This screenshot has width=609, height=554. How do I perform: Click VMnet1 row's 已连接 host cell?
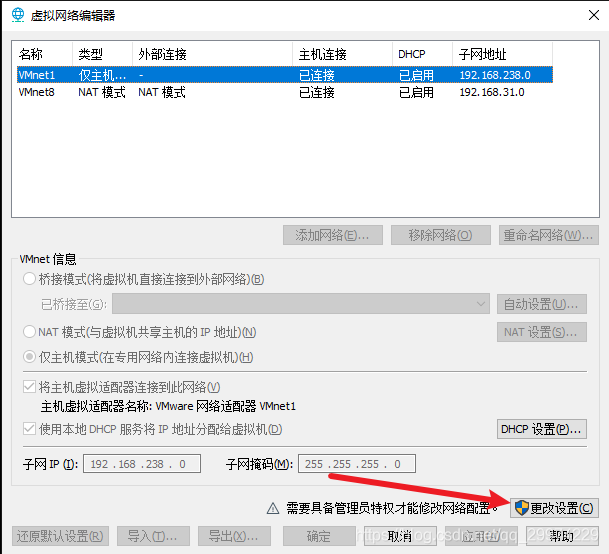tap(317, 75)
